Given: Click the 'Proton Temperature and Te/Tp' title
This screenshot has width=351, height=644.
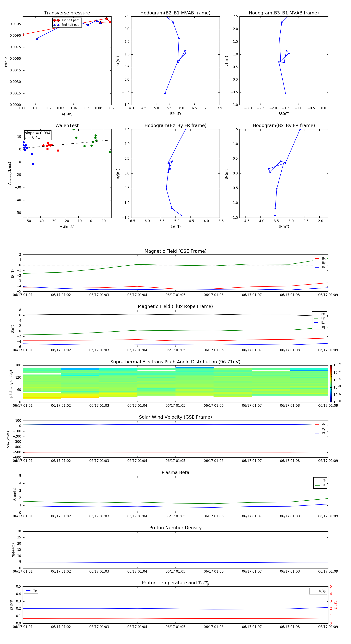Looking at the screenshot, I should 175,583.
